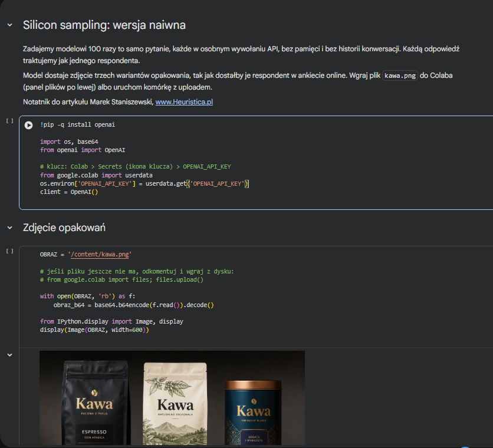The image size is (493, 448).
Task: Click the comment '# klucz: Colab > Secrets' line
Action: (135, 166)
